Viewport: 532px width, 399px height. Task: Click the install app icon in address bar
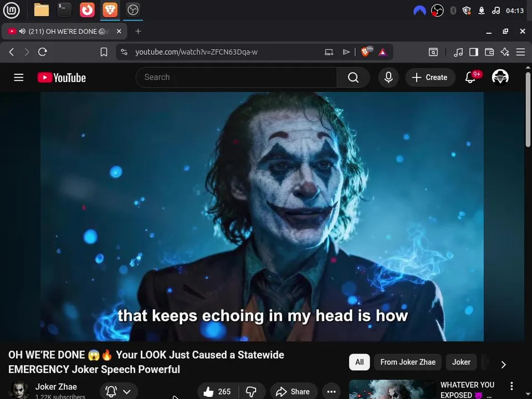tap(329, 52)
